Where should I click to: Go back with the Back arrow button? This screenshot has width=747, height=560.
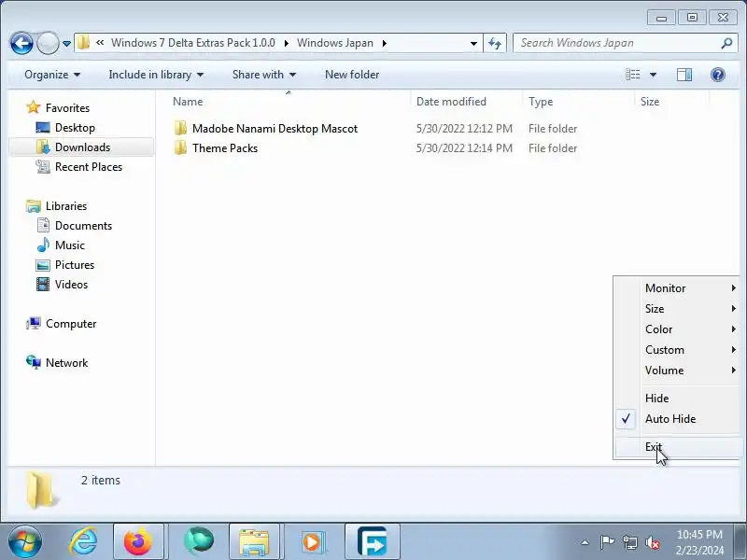[21, 43]
